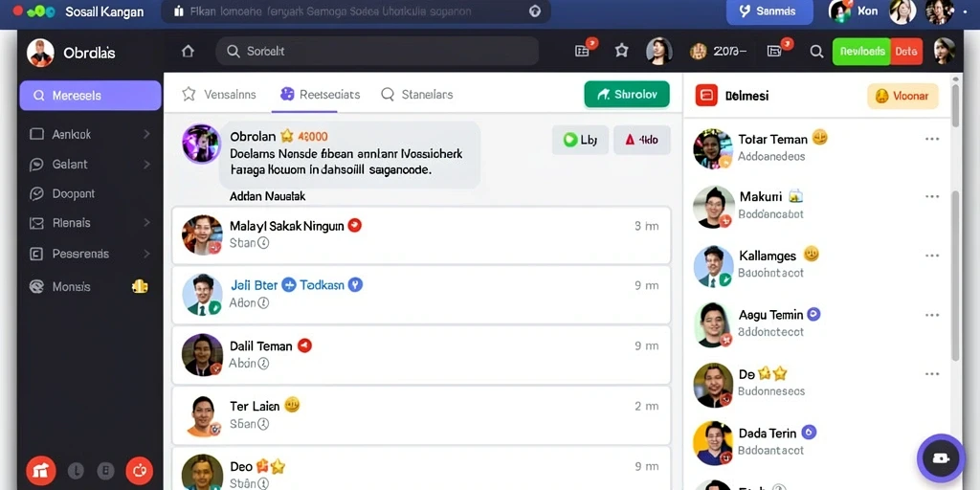The image size is (980, 490).
Task: Click the red badge next to Malayl Sakak Ningun
Action: (x=354, y=226)
